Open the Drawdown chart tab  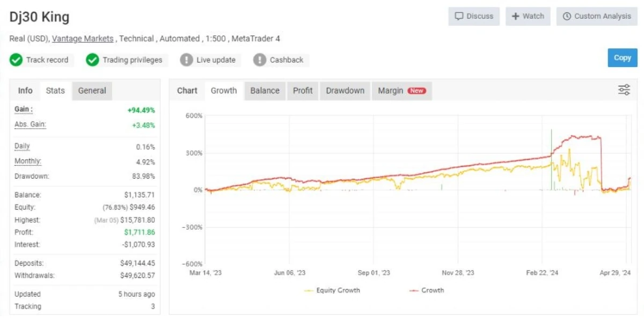tap(345, 91)
